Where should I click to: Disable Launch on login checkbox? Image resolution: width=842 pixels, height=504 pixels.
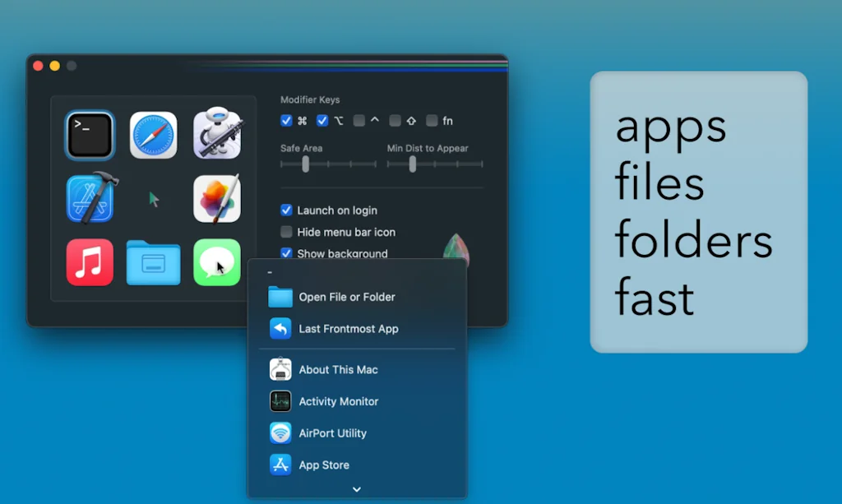[x=286, y=210]
